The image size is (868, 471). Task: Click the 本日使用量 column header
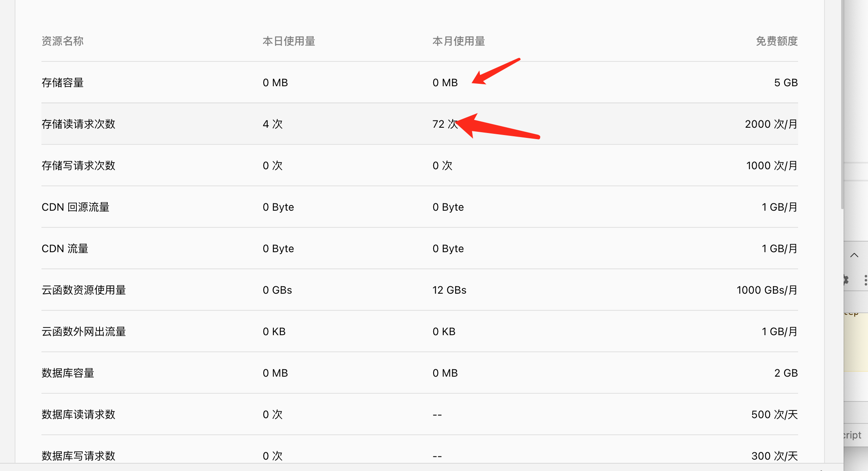pyautogui.click(x=289, y=41)
